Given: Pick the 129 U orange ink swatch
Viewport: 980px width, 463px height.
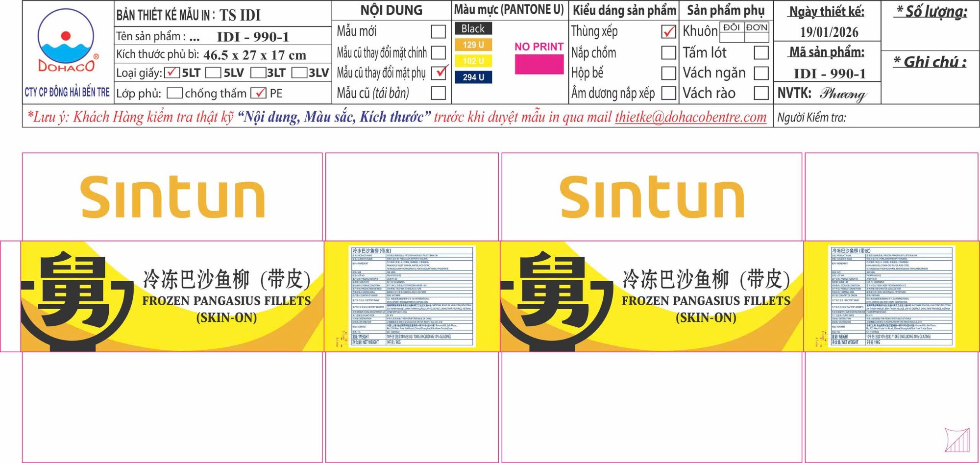Looking at the screenshot, I should click(473, 45).
